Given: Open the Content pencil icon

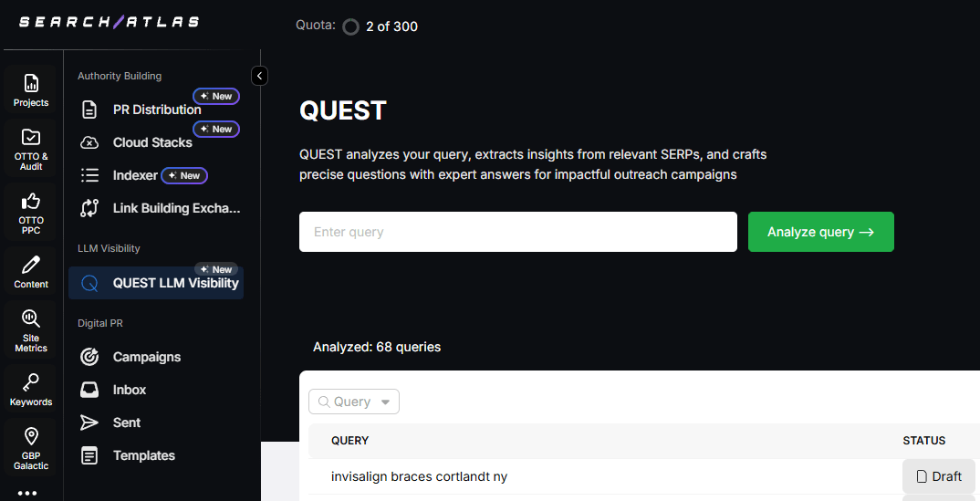Looking at the screenshot, I should click(31, 272).
